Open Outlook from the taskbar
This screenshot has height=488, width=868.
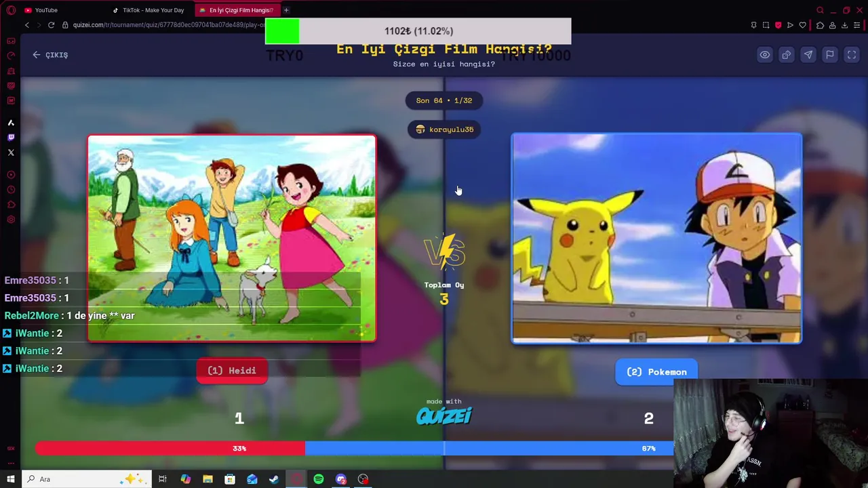coord(252,479)
